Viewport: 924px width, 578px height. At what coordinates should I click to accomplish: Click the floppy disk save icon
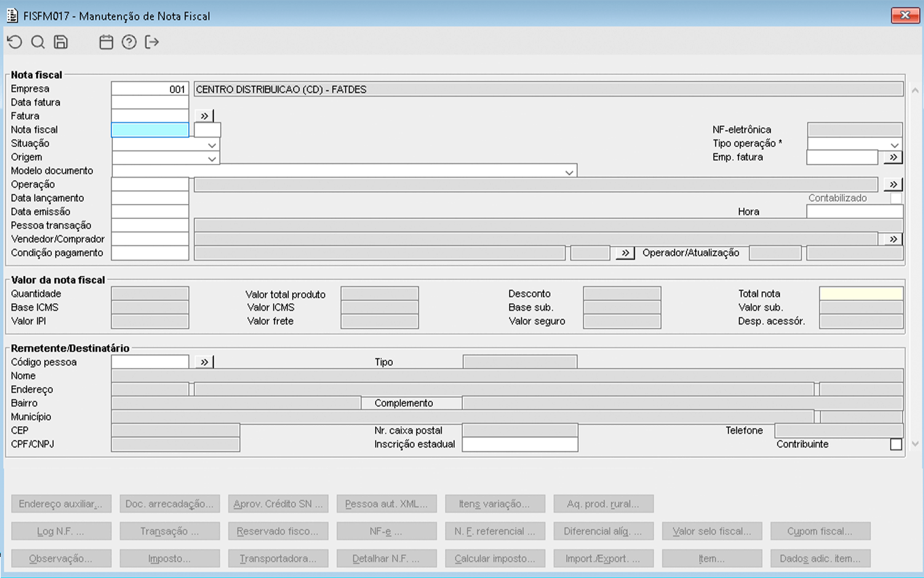[60, 42]
